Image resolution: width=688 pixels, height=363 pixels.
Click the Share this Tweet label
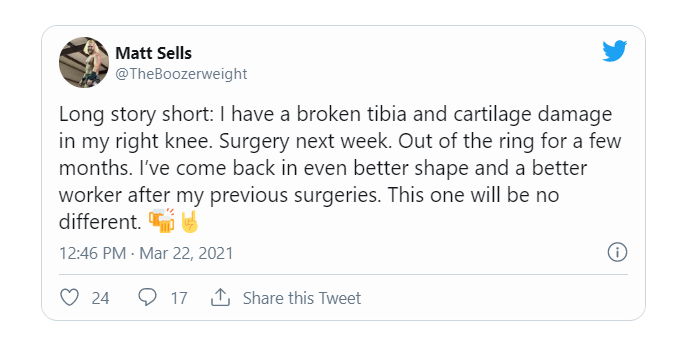point(302,298)
